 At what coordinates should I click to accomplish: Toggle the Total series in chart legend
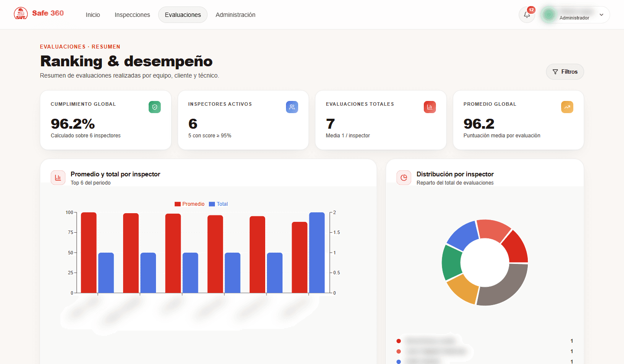[x=218, y=204]
